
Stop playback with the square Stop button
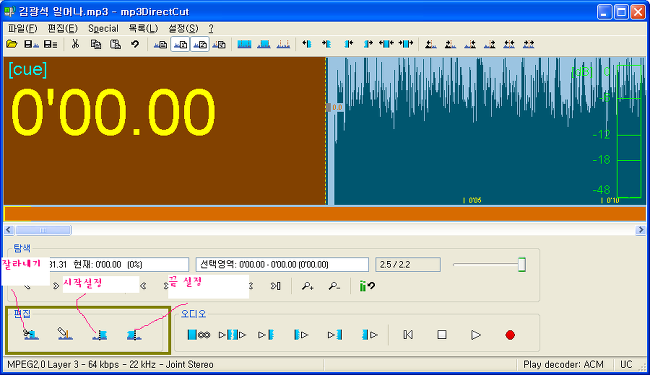pos(442,334)
